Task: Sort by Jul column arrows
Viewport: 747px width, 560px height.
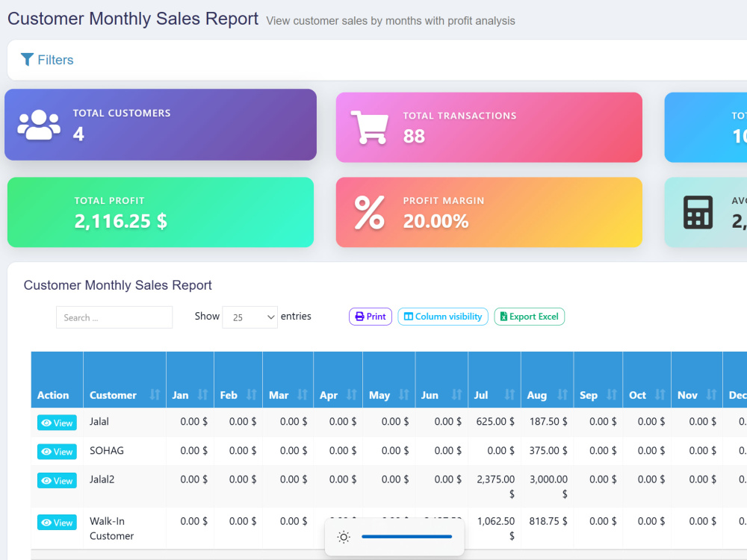Action: click(x=509, y=395)
